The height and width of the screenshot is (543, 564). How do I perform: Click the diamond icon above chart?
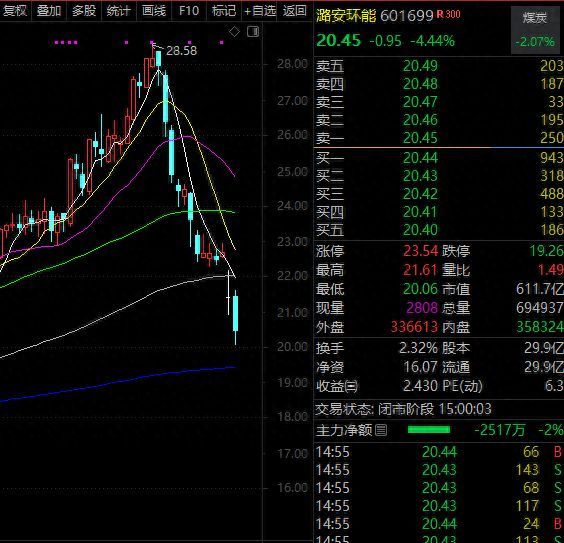[235, 32]
